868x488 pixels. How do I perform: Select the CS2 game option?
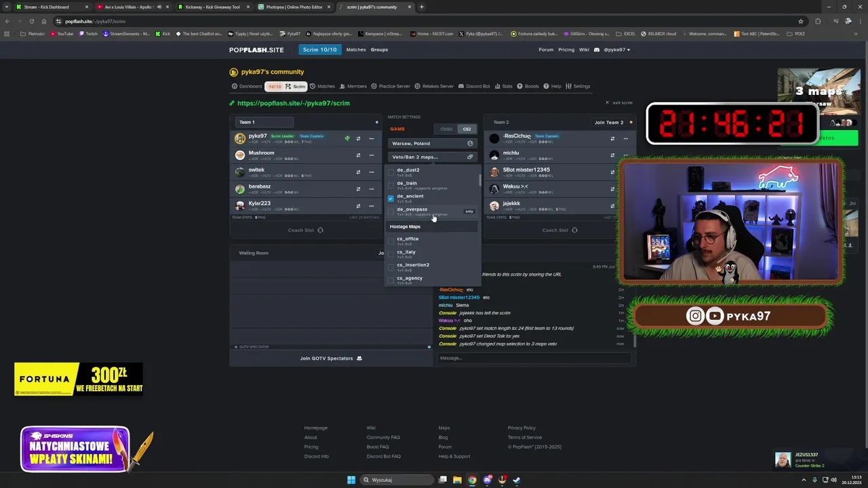(x=467, y=129)
